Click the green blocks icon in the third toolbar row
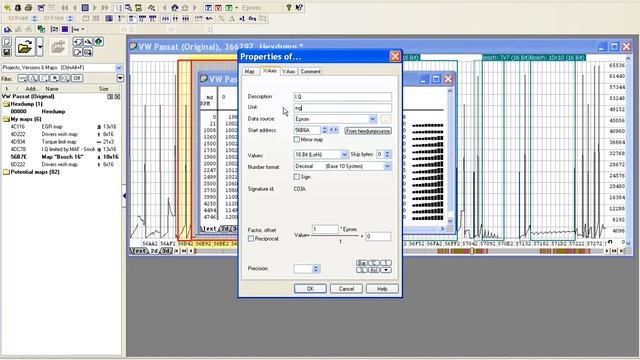The height and width of the screenshot is (360, 640). pos(41,29)
